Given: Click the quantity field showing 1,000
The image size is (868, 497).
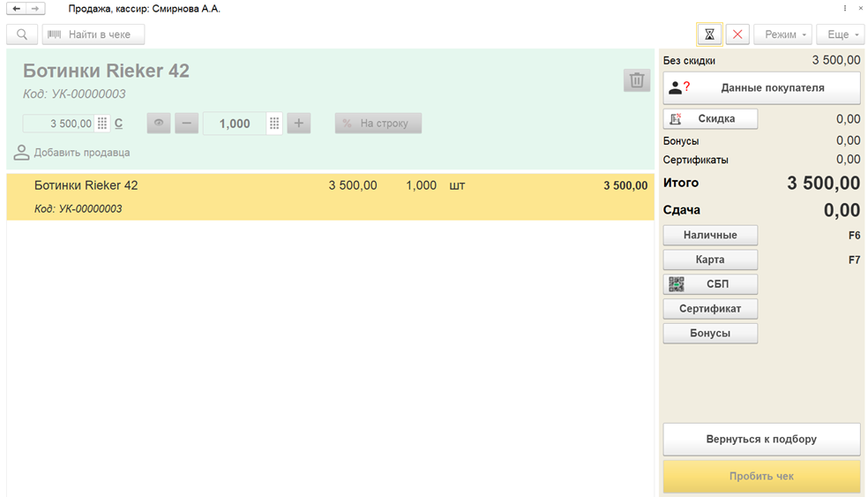Looking at the screenshot, I should 233,124.
